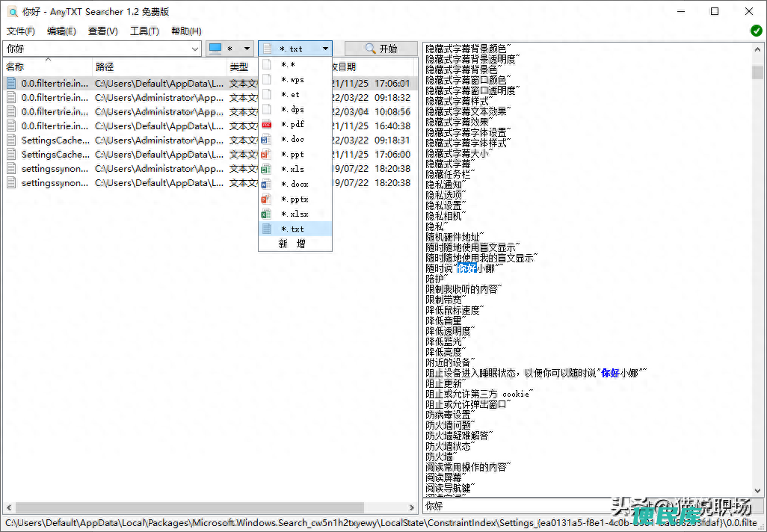Viewport: 767px width, 532px height.
Task: Select the *.pptx file type option
Action: [295, 199]
